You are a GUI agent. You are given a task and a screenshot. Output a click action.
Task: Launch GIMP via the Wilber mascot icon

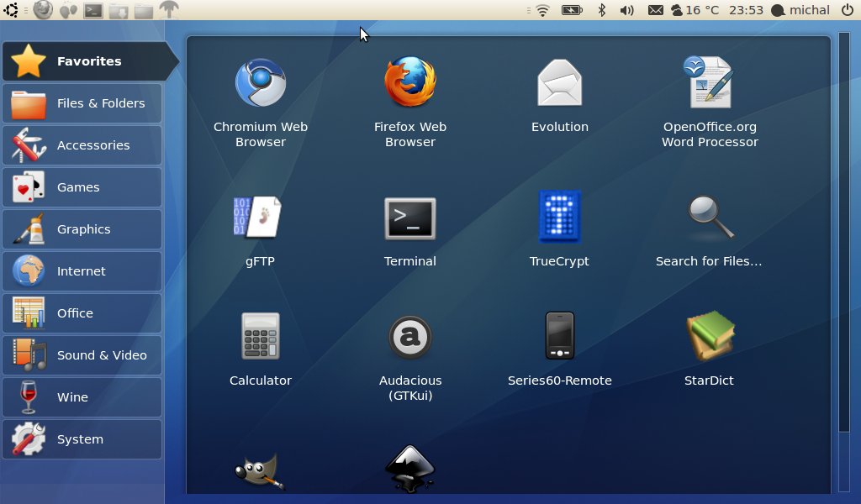pos(260,470)
